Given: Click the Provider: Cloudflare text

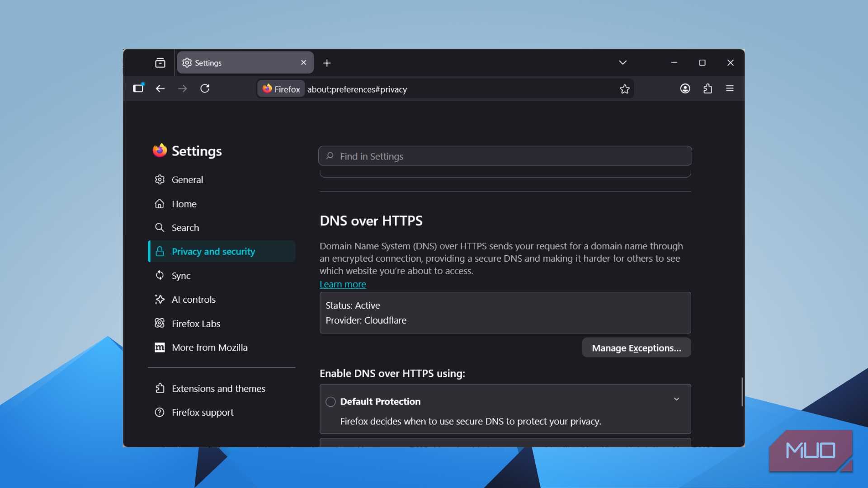Looking at the screenshot, I should tap(366, 320).
